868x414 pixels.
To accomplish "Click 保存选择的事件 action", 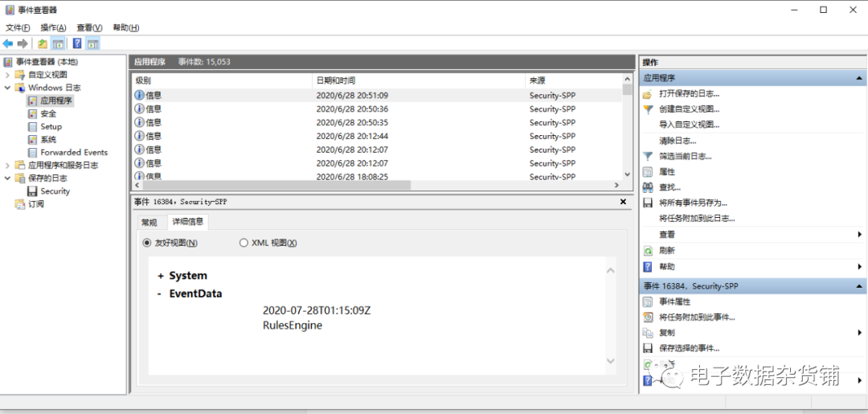I will click(x=690, y=349).
